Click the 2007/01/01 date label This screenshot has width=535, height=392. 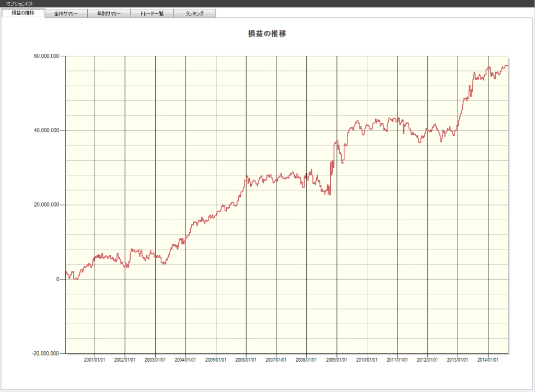[x=276, y=360]
